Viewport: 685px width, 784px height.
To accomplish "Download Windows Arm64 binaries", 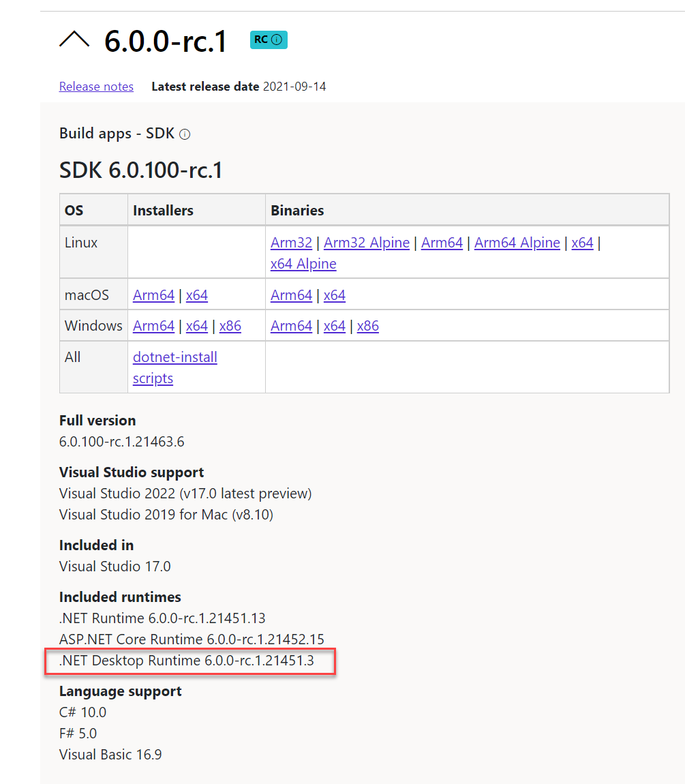I will 291,326.
